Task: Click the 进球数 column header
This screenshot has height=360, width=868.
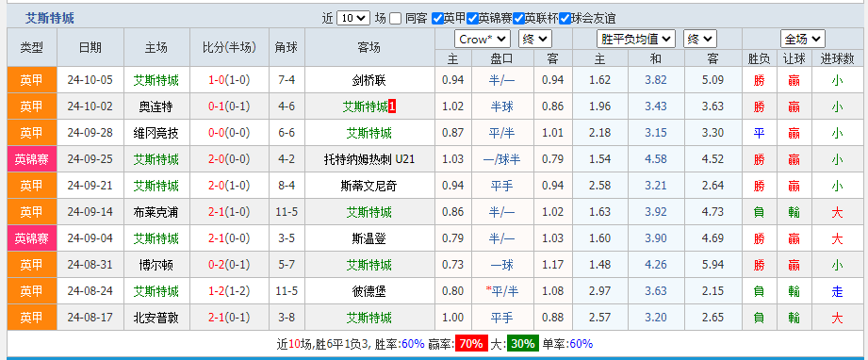Action: coord(837,58)
